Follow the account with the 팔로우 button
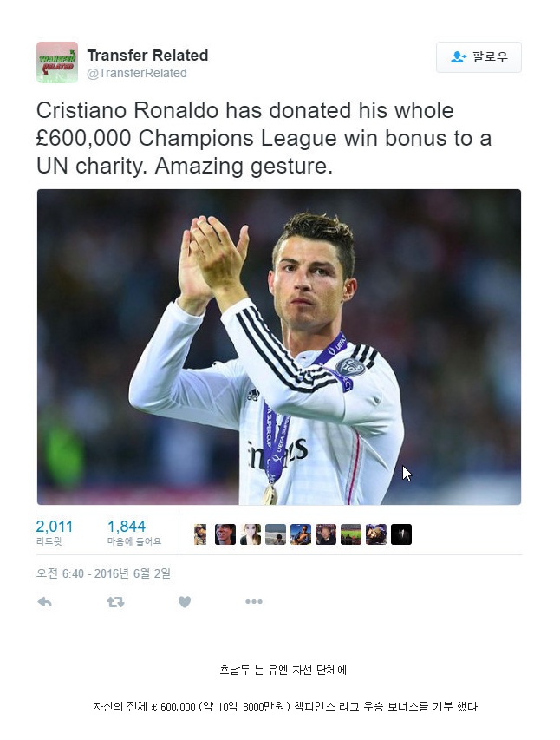This screenshot has height=740, width=560. 479,57
